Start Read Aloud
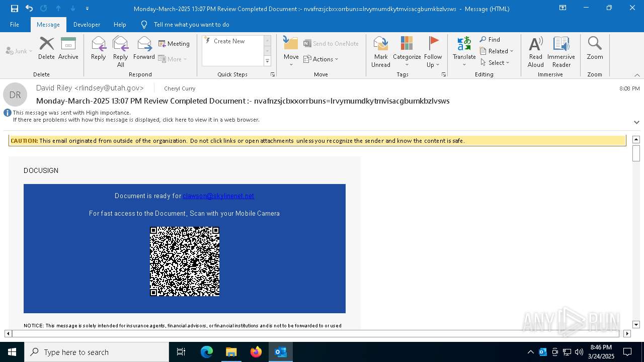The image size is (644, 362). 535,52
